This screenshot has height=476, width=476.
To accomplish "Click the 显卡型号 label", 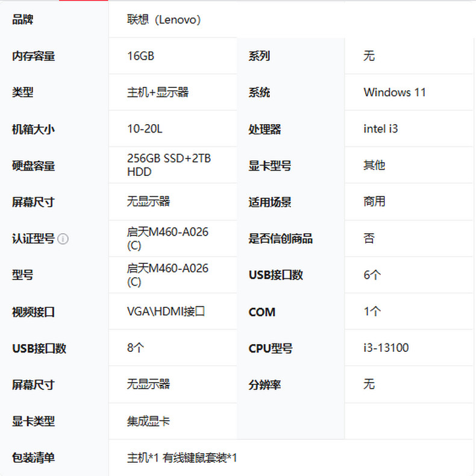I will tap(270, 166).
